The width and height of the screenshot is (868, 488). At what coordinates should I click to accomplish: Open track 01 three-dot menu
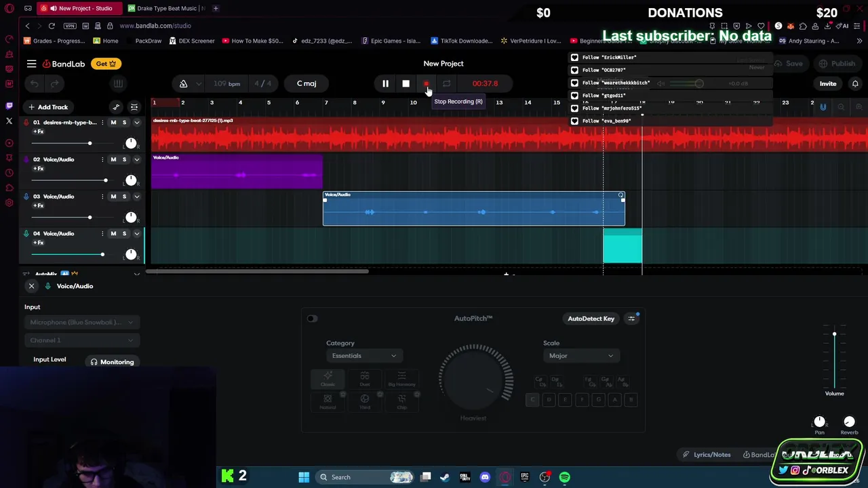102,123
